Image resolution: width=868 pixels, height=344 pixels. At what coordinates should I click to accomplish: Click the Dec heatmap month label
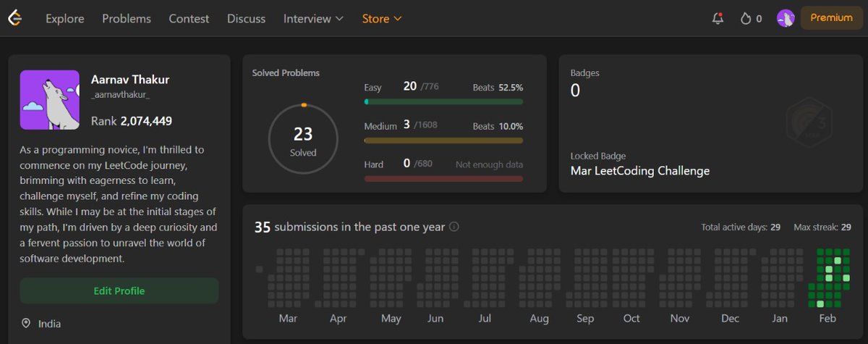[x=731, y=319]
